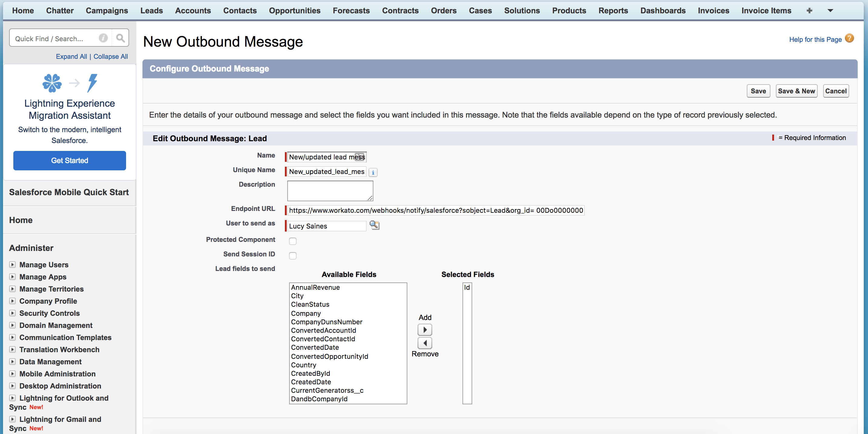Expand the Manage Apps section
The height and width of the screenshot is (434, 868).
(x=12, y=277)
